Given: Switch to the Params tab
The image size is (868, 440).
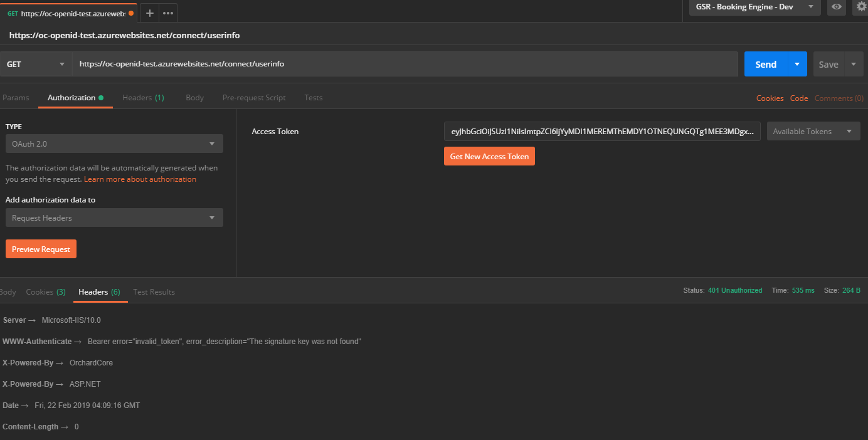Looking at the screenshot, I should pos(16,97).
